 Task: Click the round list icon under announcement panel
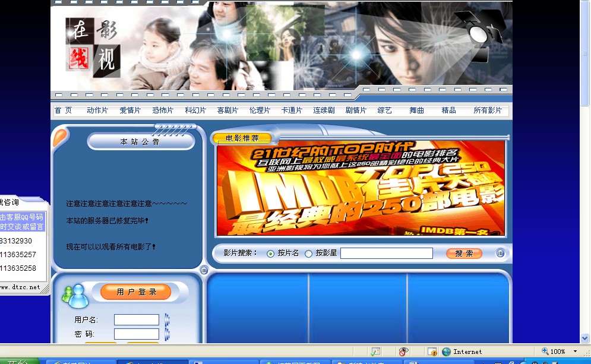coord(204,270)
